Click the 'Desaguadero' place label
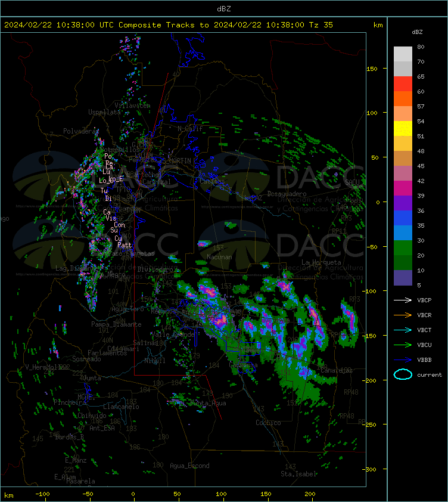Image resolution: width=448 pixels, height=502 pixels. click(287, 194)
